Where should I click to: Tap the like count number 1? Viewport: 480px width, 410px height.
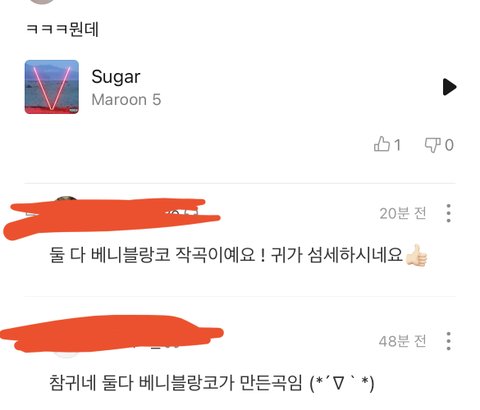click(397, 145)
